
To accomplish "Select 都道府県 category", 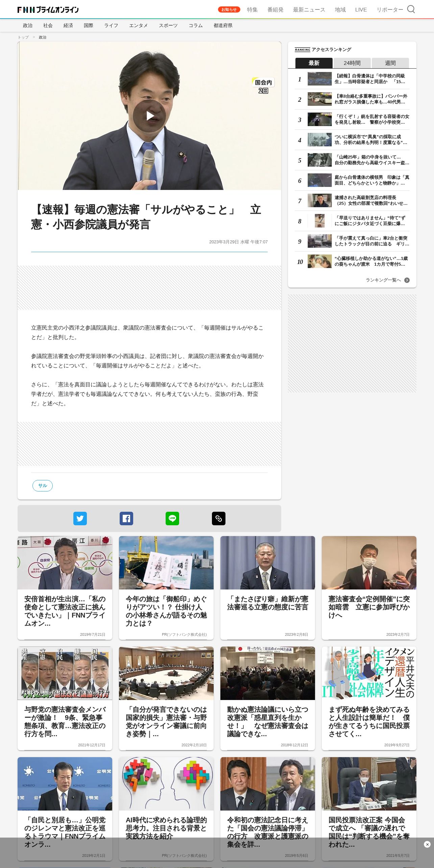I will point(223,25).
